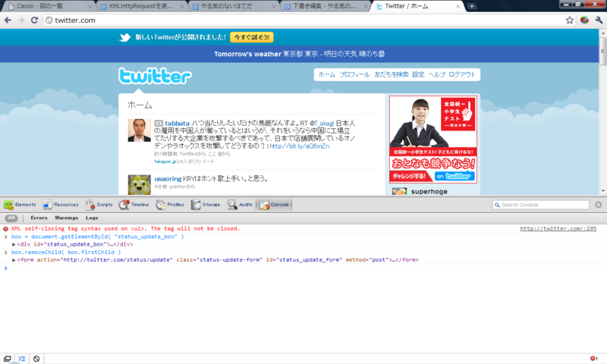
Task: Click the clear console log icon
Action: click(x=36, y=359)
